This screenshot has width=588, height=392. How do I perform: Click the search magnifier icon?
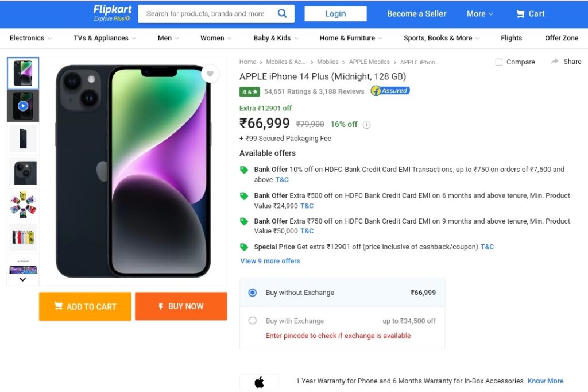(282, 14)
